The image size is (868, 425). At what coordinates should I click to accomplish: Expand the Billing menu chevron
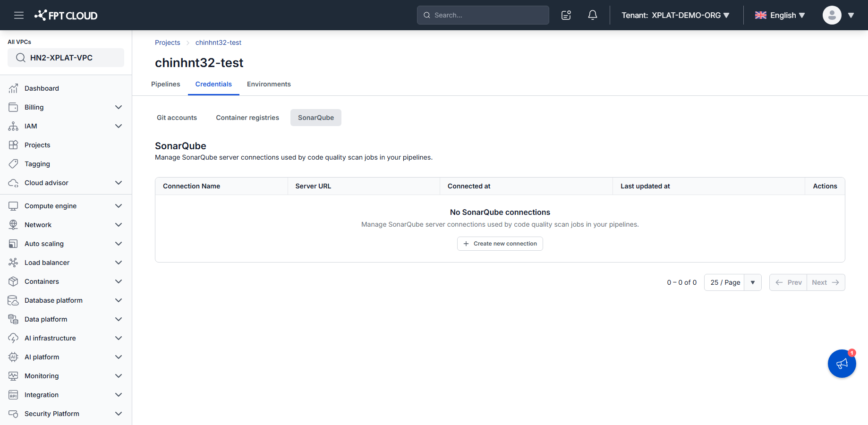click(119, 107)
